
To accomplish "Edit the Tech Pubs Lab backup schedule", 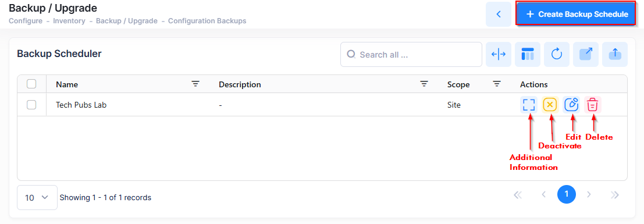I will (571, 105).
